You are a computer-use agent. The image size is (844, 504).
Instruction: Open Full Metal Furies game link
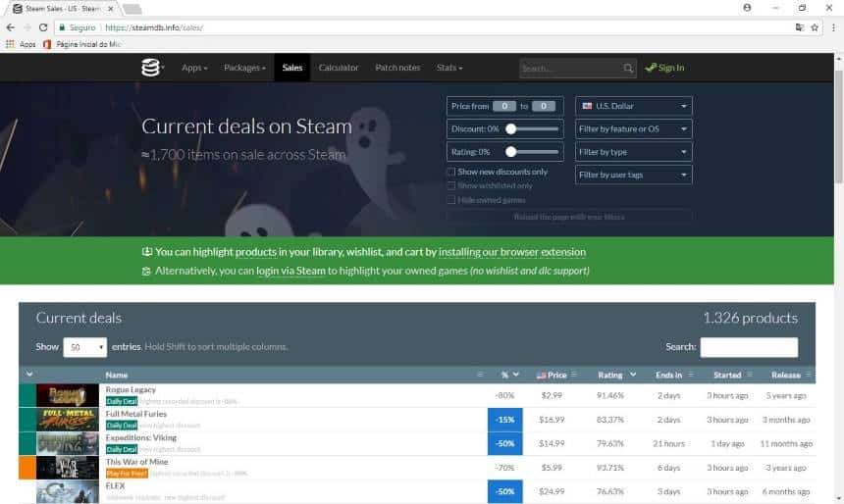tap(136, 414)
